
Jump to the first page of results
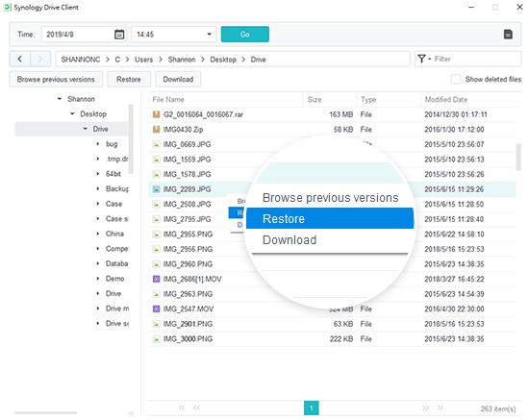click(x=182, y=408)
